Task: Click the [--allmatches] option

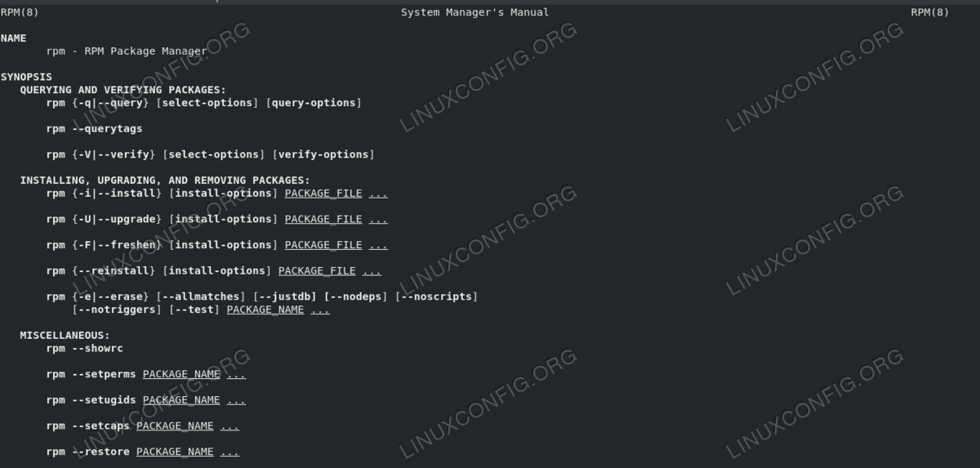Action: point(201,296)
